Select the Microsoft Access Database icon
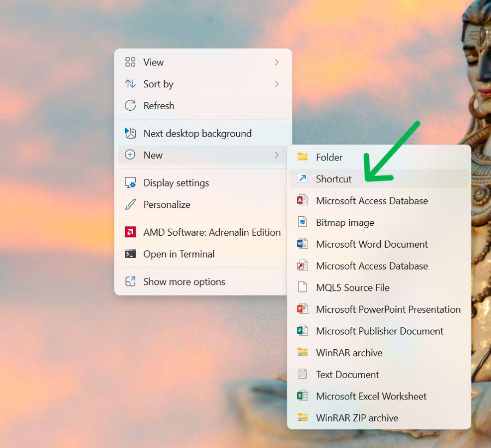 click(x=302, y=200)
